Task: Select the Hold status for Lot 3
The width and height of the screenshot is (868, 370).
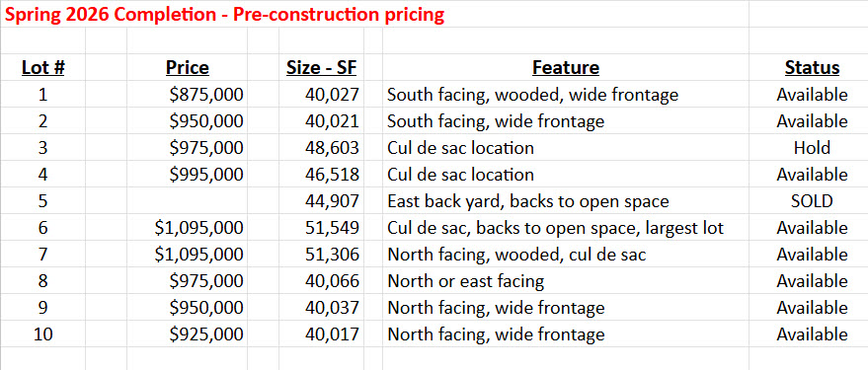Action: 812,148
